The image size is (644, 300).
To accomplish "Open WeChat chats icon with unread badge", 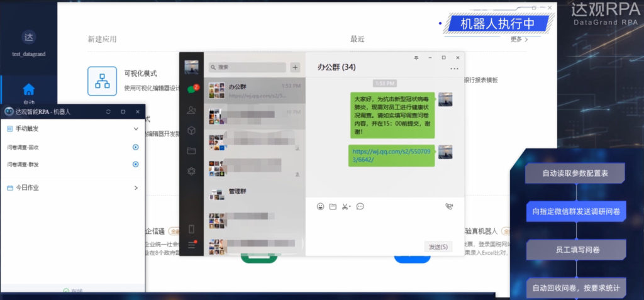I will (191, 89).
